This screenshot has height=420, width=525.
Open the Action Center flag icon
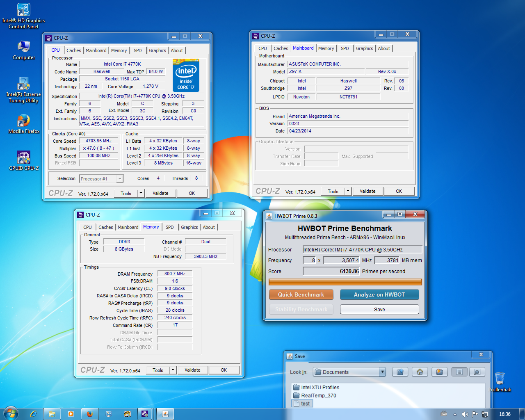pyautogui.click(x=475, y=414)
